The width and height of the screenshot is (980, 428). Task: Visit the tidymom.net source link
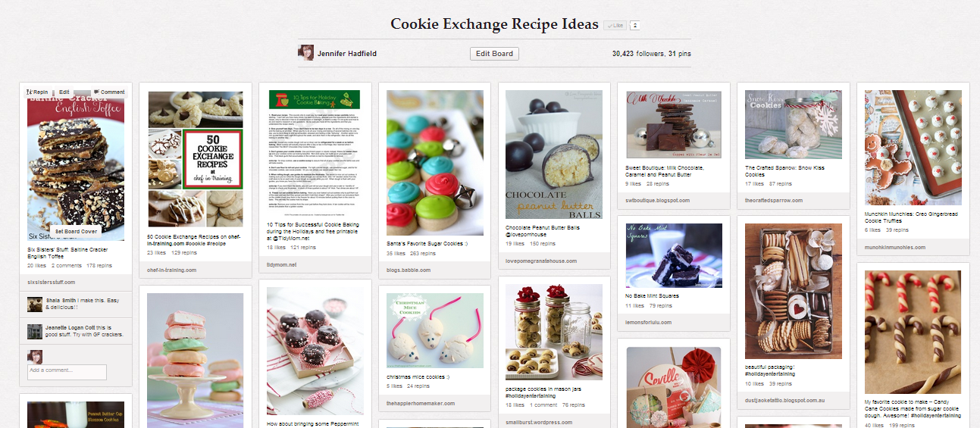pos(283,265)
